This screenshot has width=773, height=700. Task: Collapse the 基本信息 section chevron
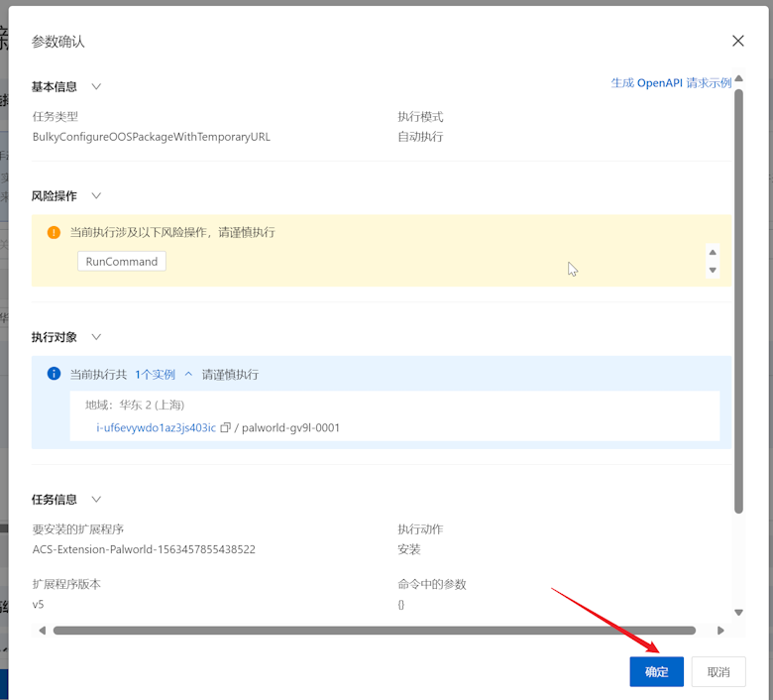pyautogui.click(x=97, y=87)
